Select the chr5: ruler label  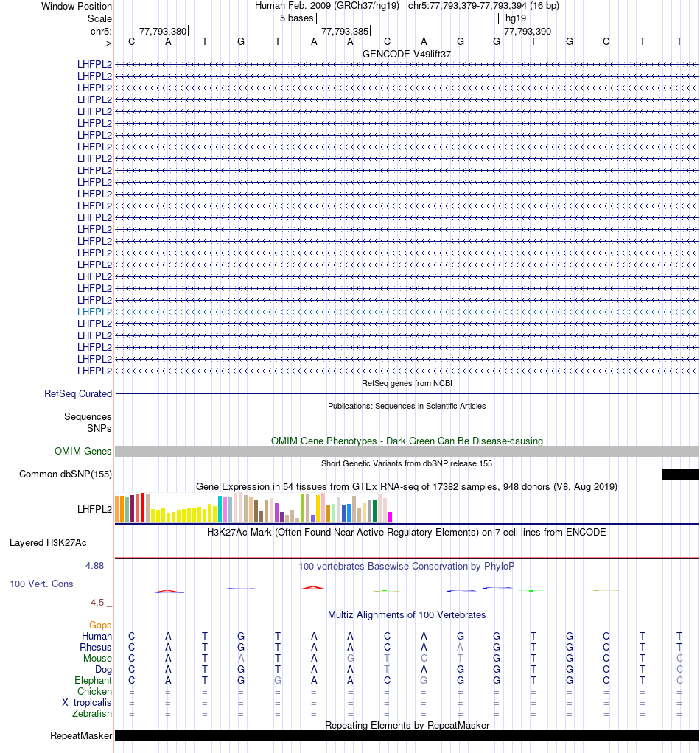tap(101, 31)
